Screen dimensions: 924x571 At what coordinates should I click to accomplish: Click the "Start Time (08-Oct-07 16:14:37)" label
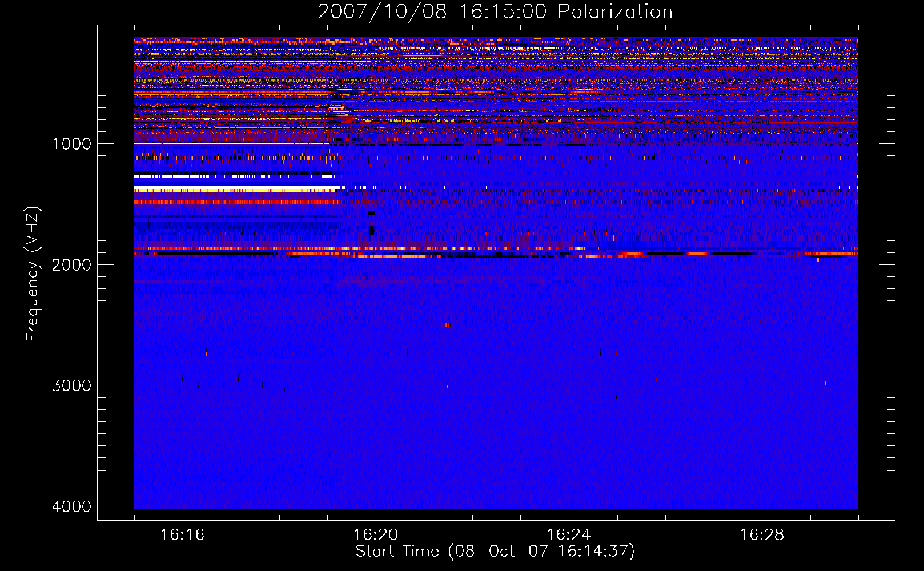click(495, 552)
